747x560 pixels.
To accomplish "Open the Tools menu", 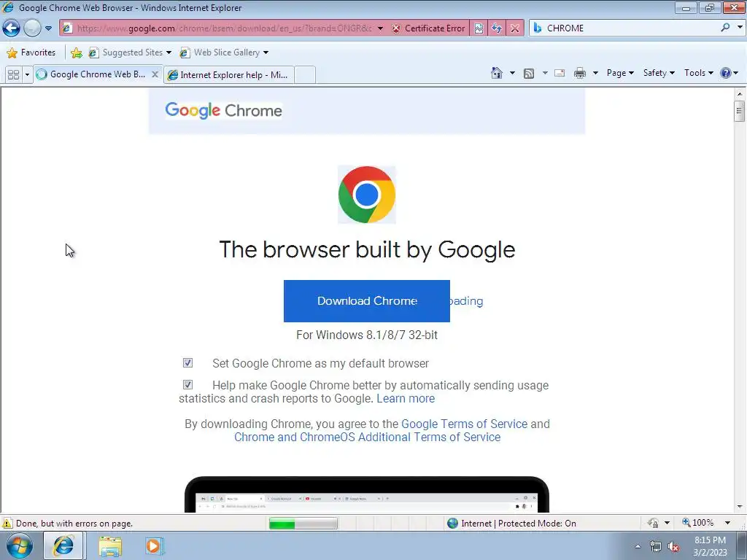I will click(x=698, y=73).
